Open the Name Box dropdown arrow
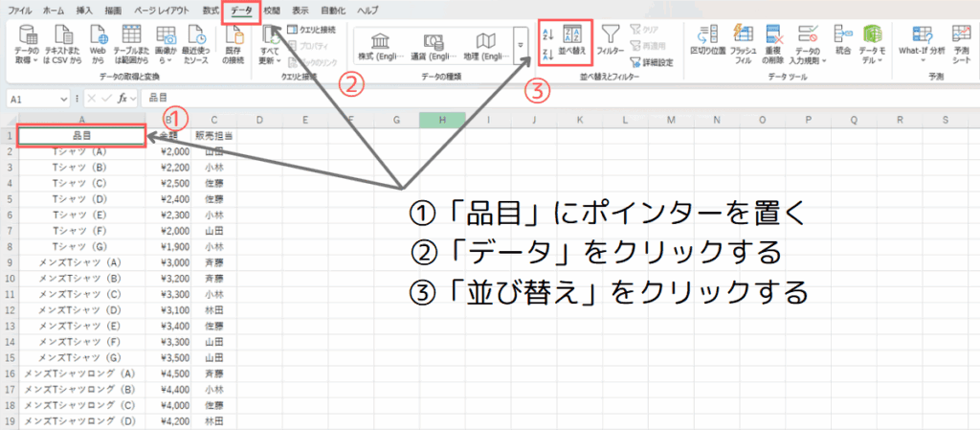This screenshot has height=430, width=980. click(x=64, y=98)
